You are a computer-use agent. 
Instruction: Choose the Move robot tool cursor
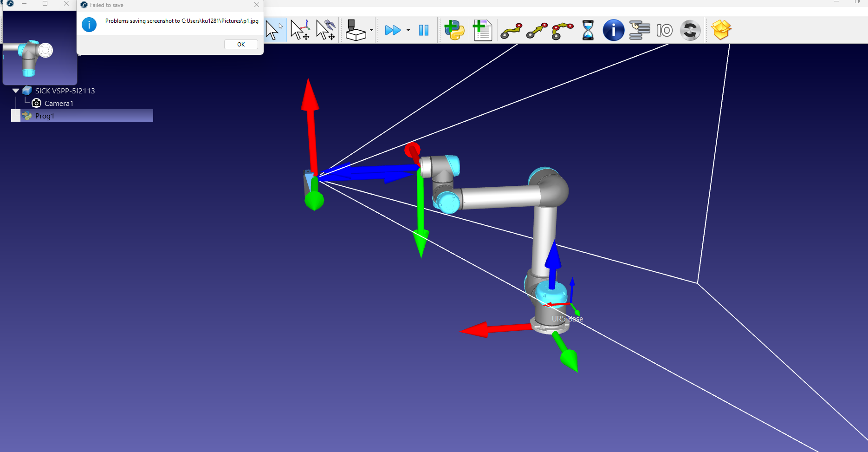325,31
